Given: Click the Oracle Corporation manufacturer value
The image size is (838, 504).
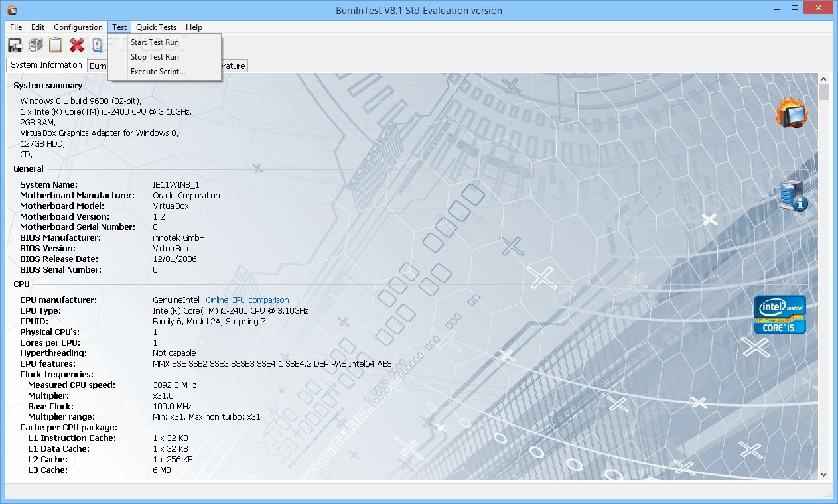Looking at the screenshot, I should (186, 196).
